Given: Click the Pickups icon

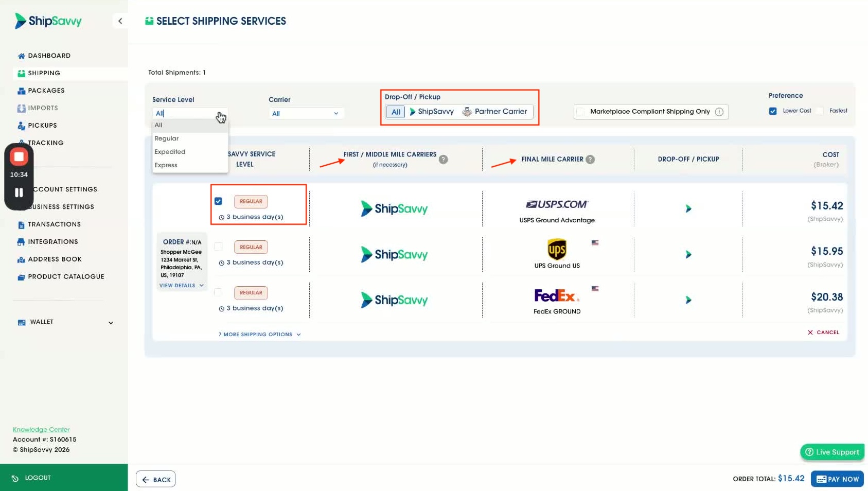Looking at the screenshot, I should pyautogui.click(x=21, y=126).
